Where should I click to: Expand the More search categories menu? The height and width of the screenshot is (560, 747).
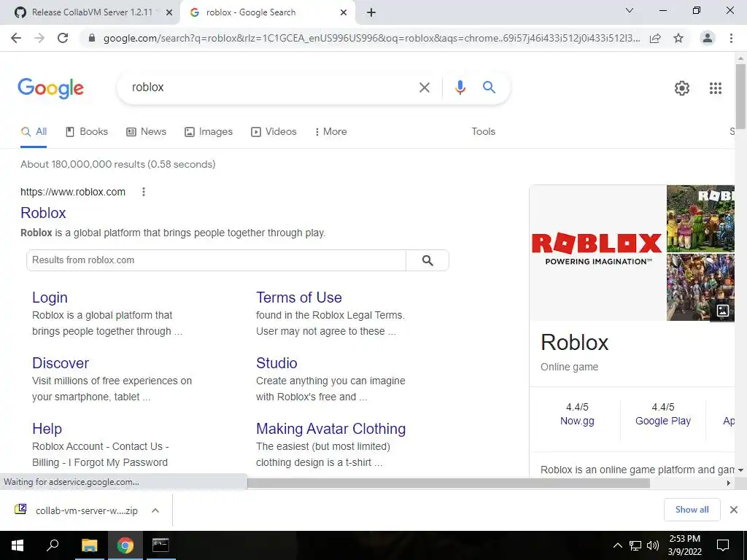coord(330,132)
